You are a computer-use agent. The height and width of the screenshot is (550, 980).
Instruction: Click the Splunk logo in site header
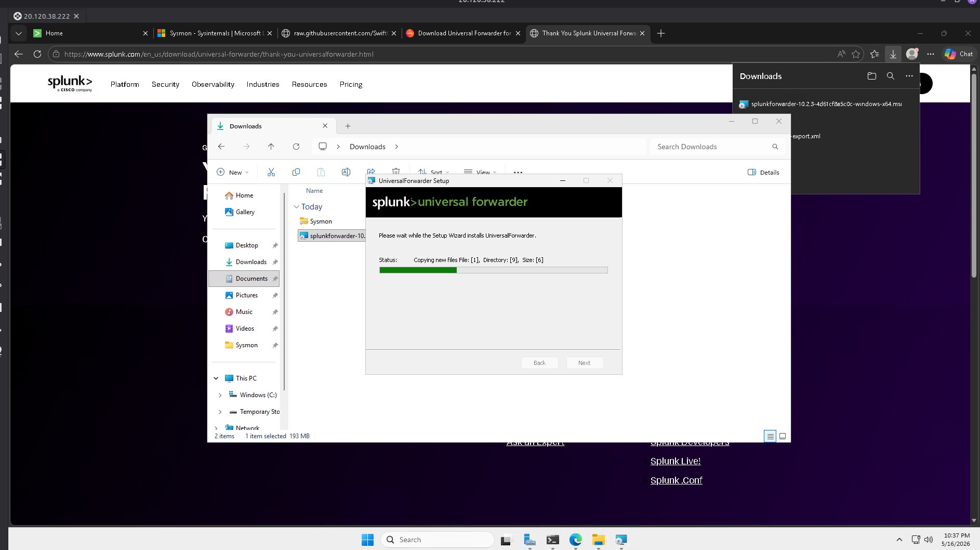[70, 83]
